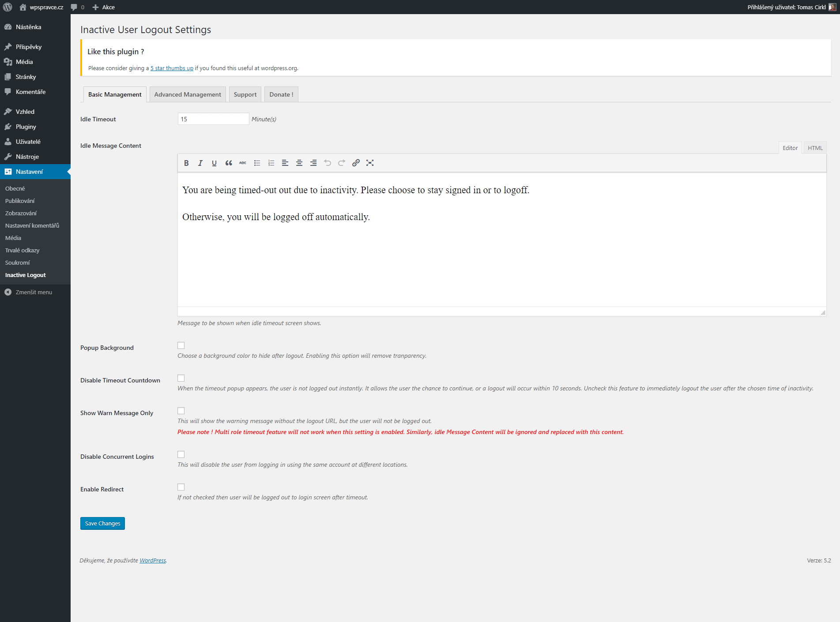Align text right in editor
Image resolution: width=840 pixels, height=622 pixels.
[x=313, y=163]
